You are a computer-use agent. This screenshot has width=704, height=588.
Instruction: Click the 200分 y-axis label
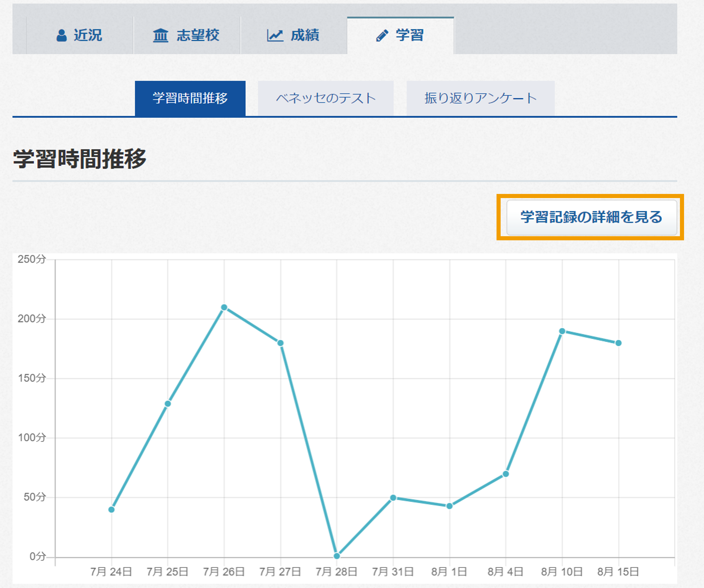31,318
